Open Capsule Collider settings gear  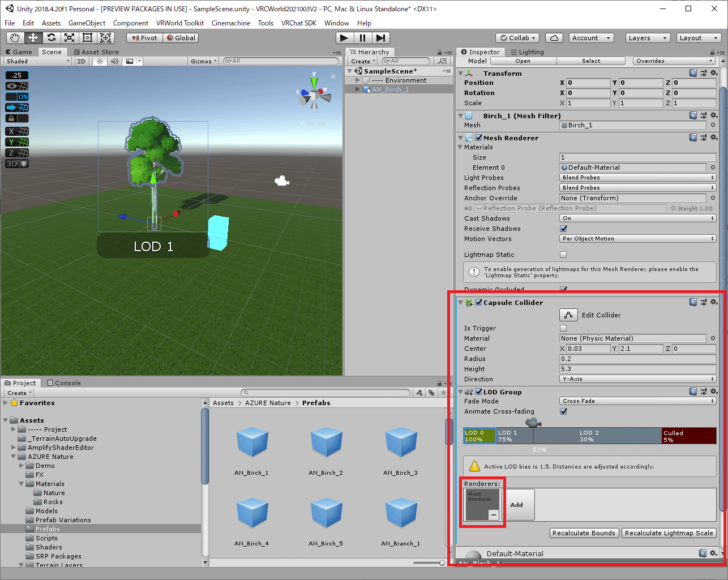tap(714, 303)
